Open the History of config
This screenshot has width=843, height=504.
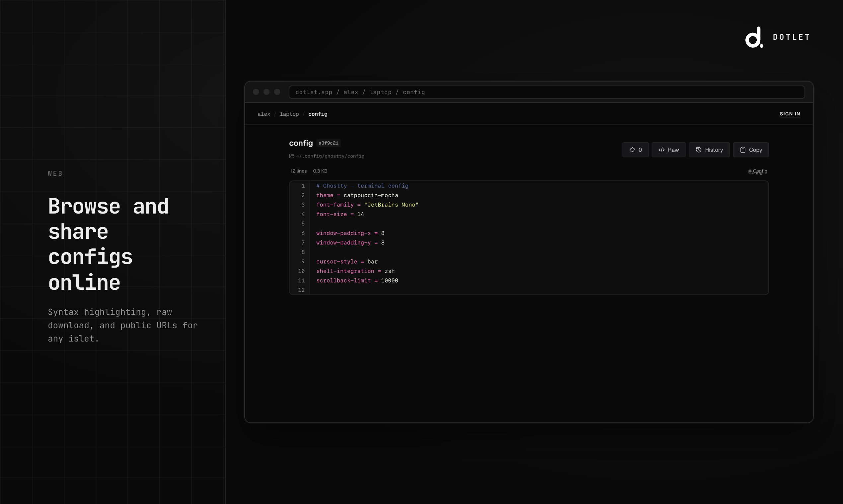pyautogui.click(x=709, y=150)
